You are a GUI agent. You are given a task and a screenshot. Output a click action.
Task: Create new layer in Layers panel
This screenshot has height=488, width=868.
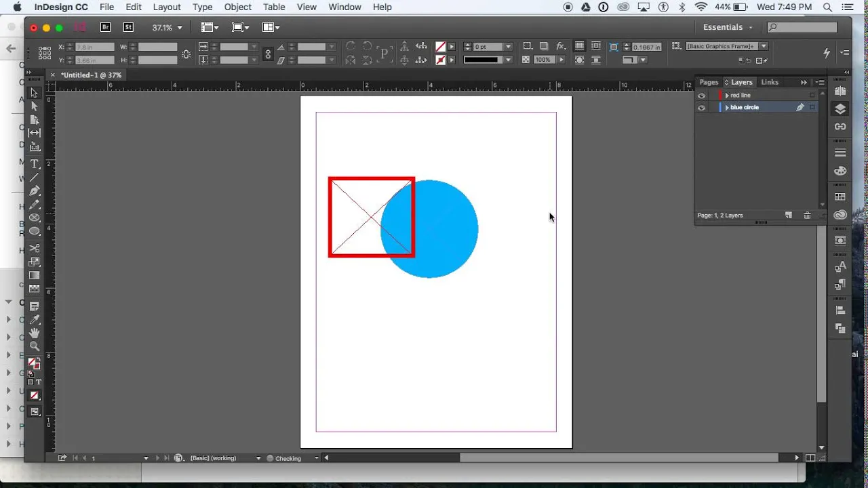pos(788,215)
